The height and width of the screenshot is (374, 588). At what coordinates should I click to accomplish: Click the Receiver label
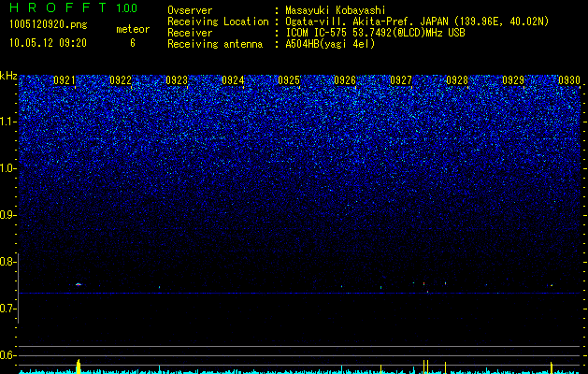click(190, 33)
